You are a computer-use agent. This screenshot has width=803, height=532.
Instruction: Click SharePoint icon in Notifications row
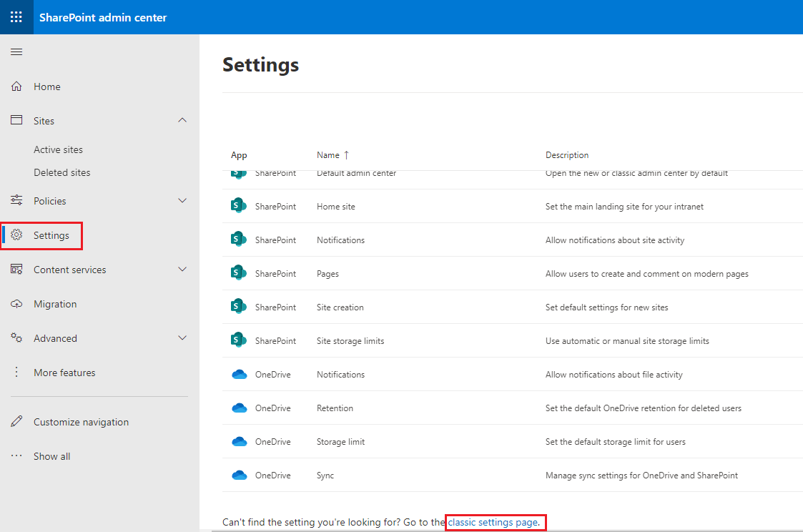click(239, 240)
